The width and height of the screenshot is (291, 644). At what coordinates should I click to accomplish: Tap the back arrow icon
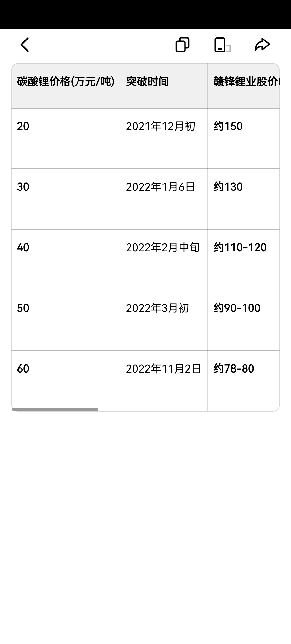tap(25, 45)
